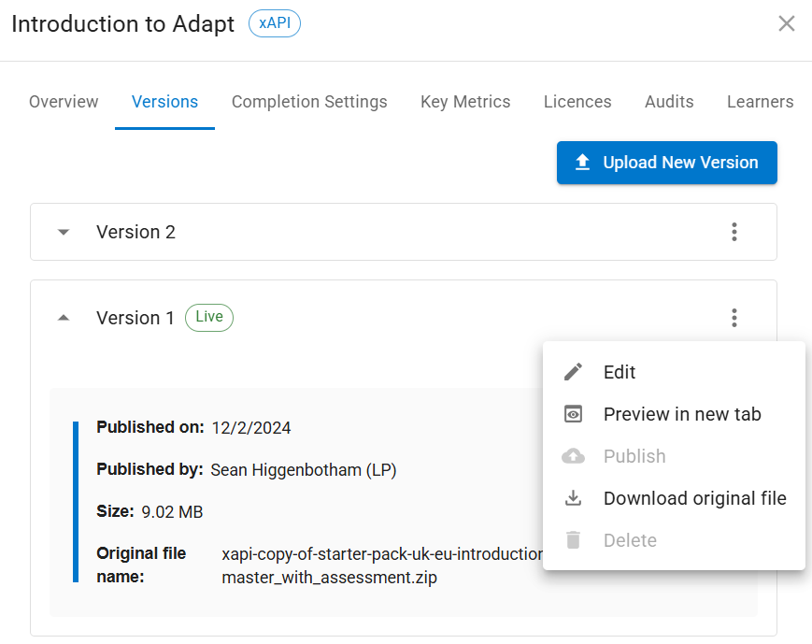This screenshot has width=812, height=644.
Task: Select the Licences tab
Action: pos(577,102)
